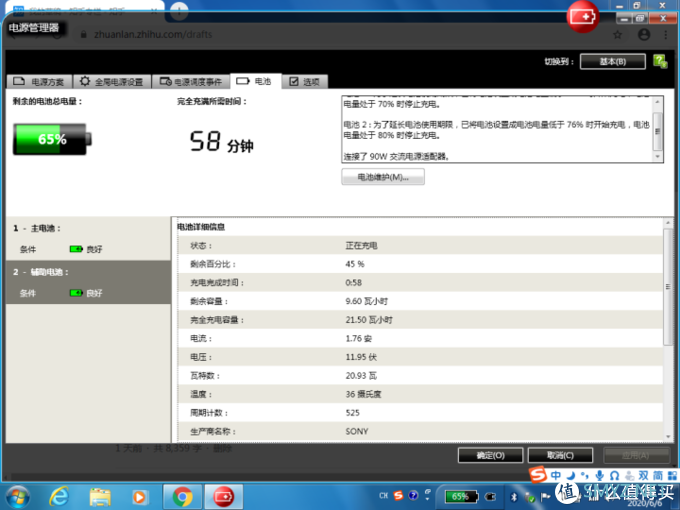
Task: Click the Sogou microphone voice input icon
Action: click(599, 476)
